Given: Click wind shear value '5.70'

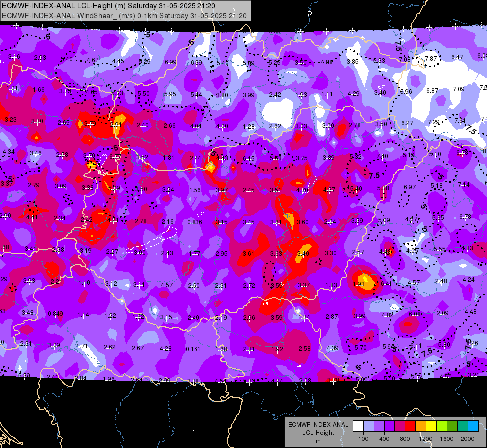Looking at the screenshot, I should coord(360,348).
